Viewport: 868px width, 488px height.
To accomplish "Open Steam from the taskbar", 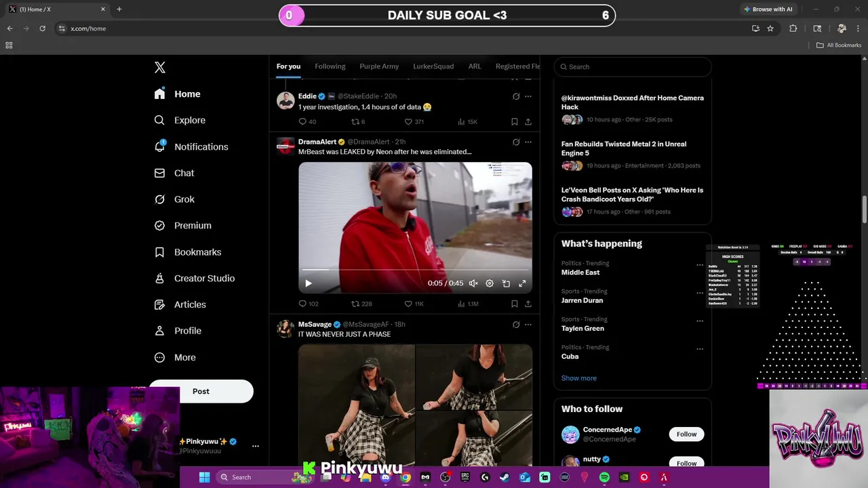I will pyautogui.click(x=505, y=477).
